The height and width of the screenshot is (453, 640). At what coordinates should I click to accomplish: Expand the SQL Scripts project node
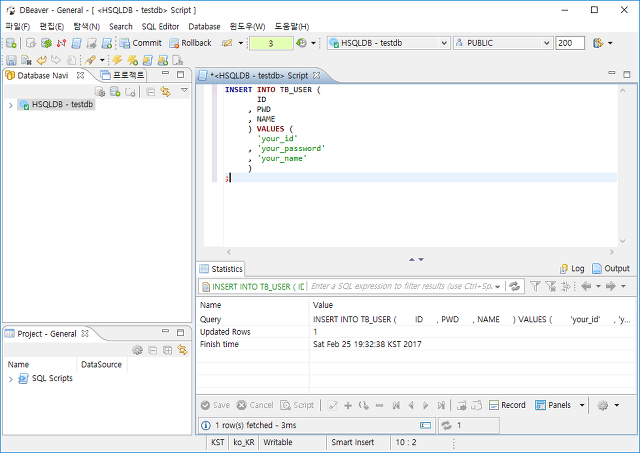point(11,379)
